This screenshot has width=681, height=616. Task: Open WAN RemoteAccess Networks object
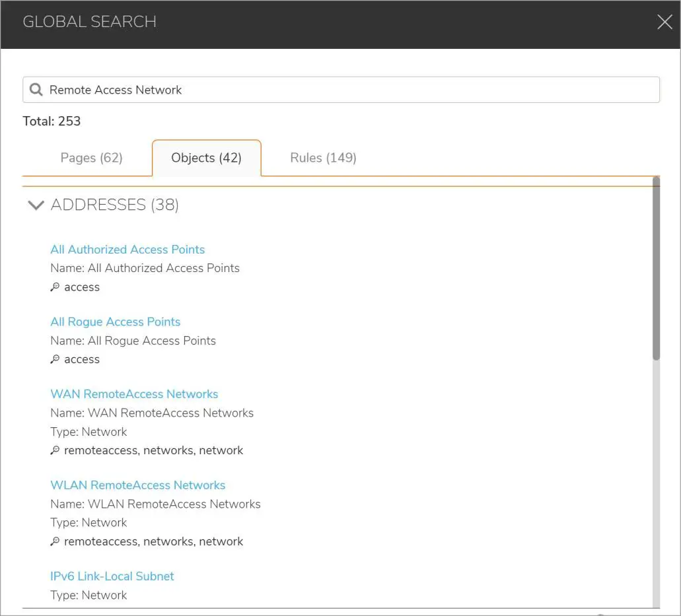point(134,394)
